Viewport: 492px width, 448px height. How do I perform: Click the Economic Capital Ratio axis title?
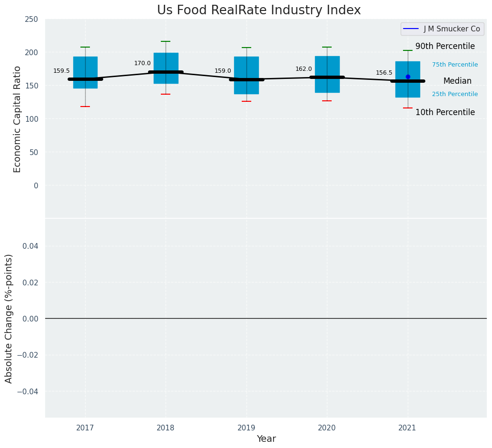click(17, 119)
